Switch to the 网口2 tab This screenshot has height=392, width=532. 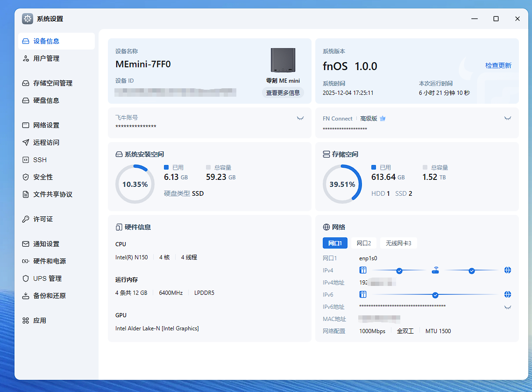pyautogui.click(x=363, y=243)
